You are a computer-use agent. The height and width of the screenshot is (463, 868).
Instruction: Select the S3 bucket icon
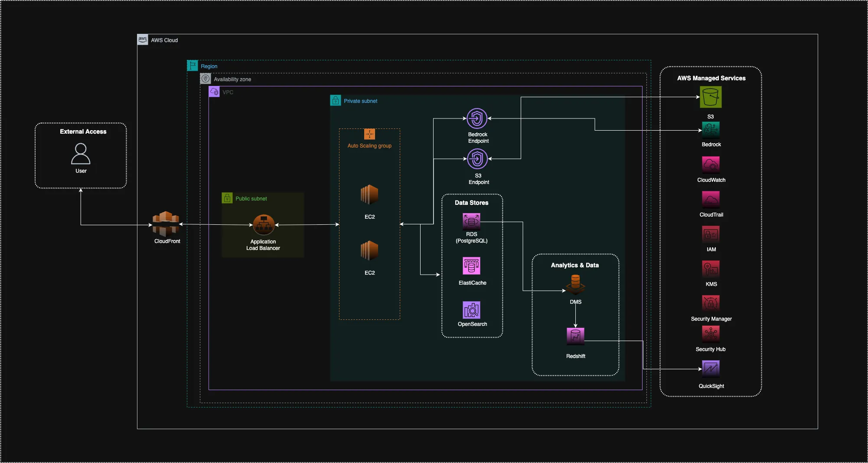pos(711,97)
